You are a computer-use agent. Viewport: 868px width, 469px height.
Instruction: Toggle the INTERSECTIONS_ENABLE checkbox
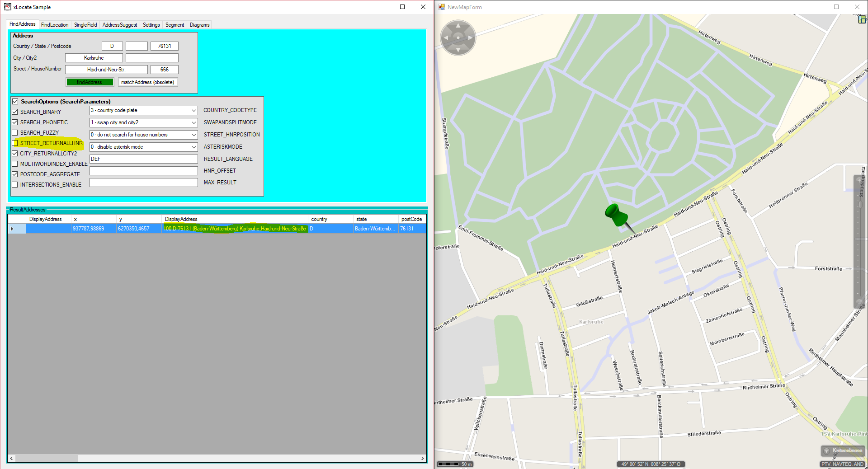point(15,185)
